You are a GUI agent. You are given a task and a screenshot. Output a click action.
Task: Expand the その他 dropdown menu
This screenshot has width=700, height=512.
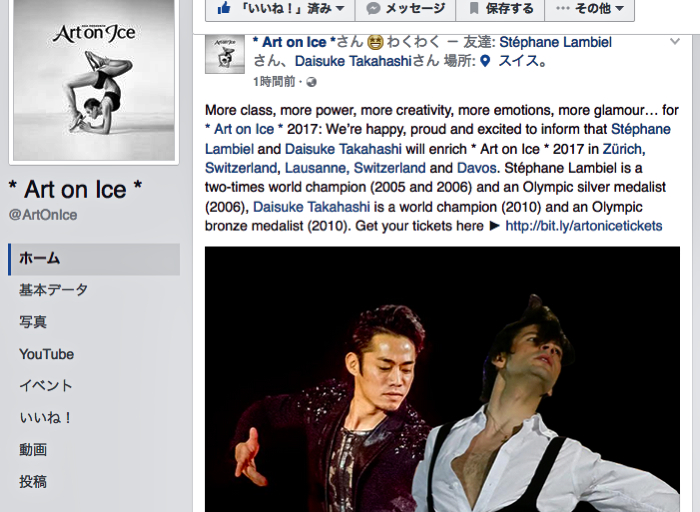(x=589, y=8)
